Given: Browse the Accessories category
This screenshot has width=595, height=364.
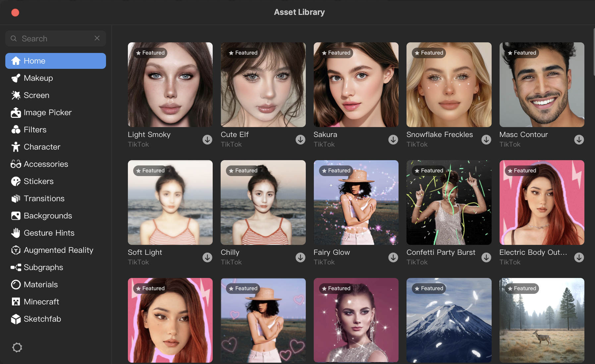Looking at the screenshot, I should [x=56, y=164].
